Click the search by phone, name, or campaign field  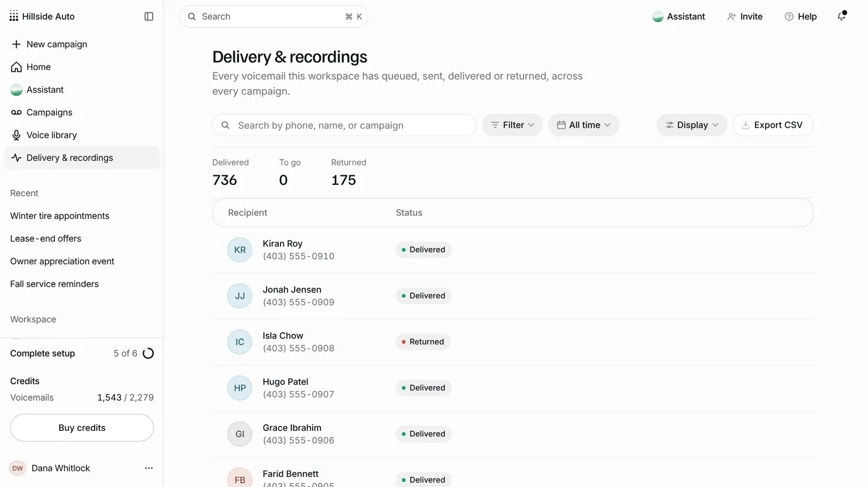click(x=344, y=125)
